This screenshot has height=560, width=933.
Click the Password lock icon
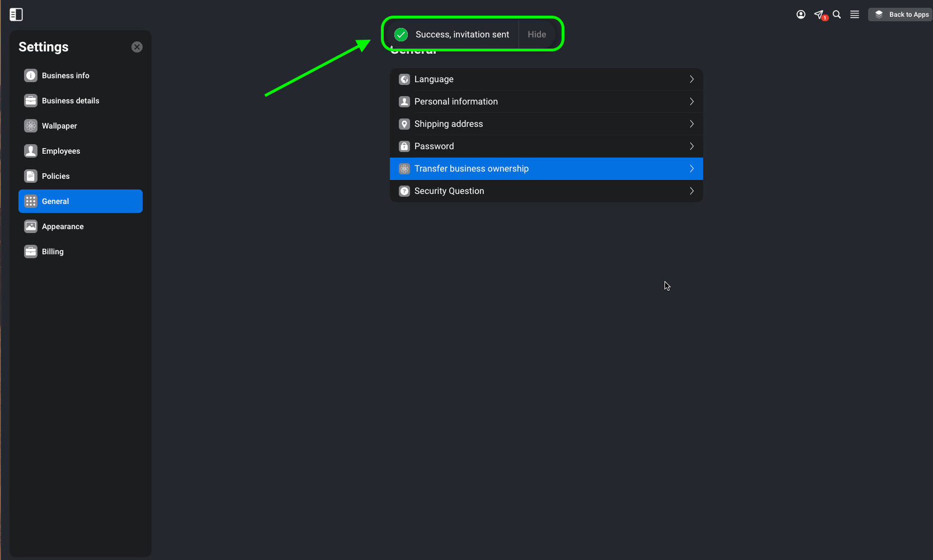[x=404, y=146]
